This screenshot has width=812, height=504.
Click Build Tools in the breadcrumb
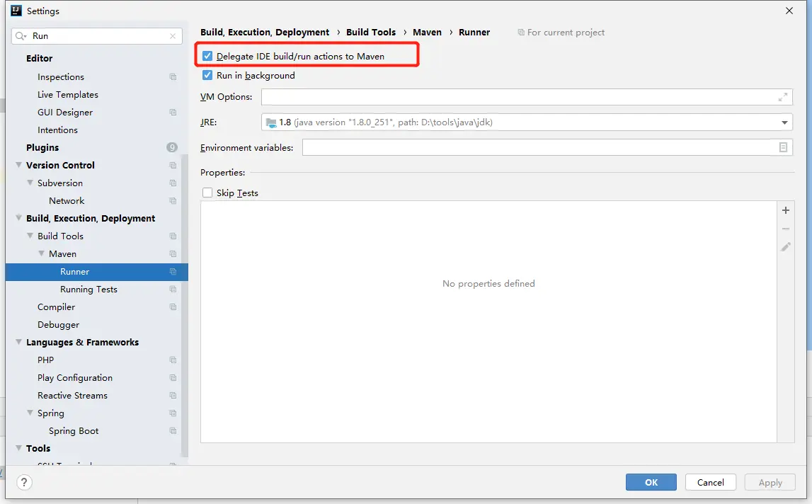[370, 33]
